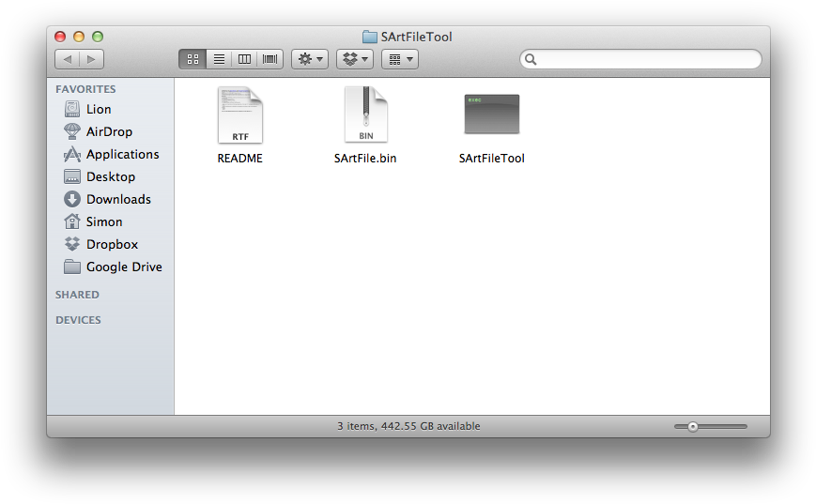
Task: Zoom the window with green button
Action: [x=98, y=37]
